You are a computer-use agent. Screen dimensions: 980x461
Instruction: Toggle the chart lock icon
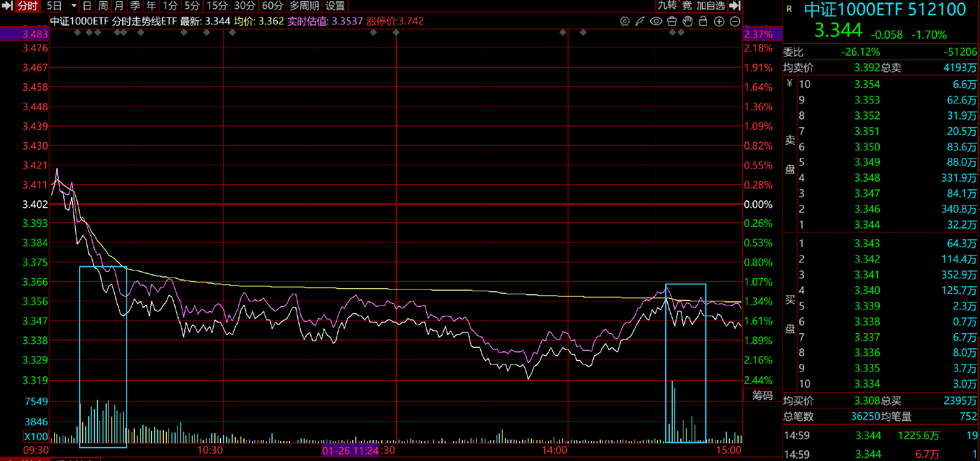[703, 21]
